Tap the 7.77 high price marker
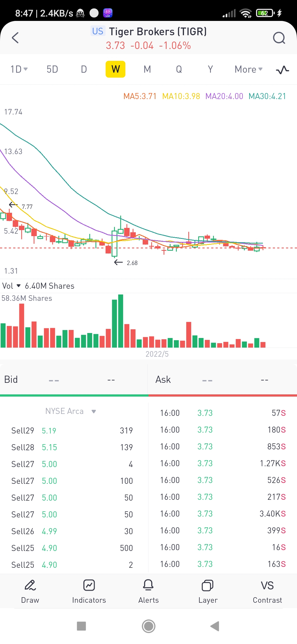This screenshot has height=644, width=297. pos(27,207)
